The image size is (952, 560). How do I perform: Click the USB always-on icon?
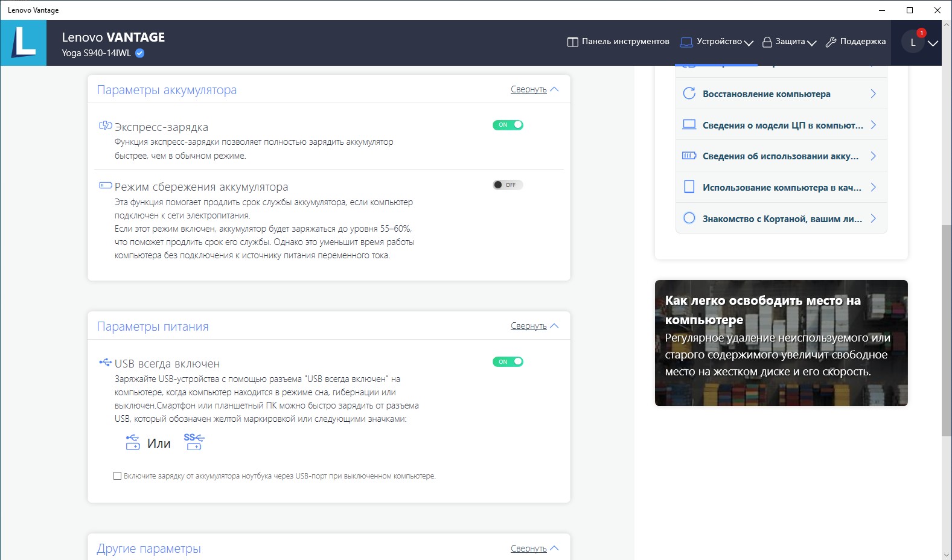tap(106, 362)
